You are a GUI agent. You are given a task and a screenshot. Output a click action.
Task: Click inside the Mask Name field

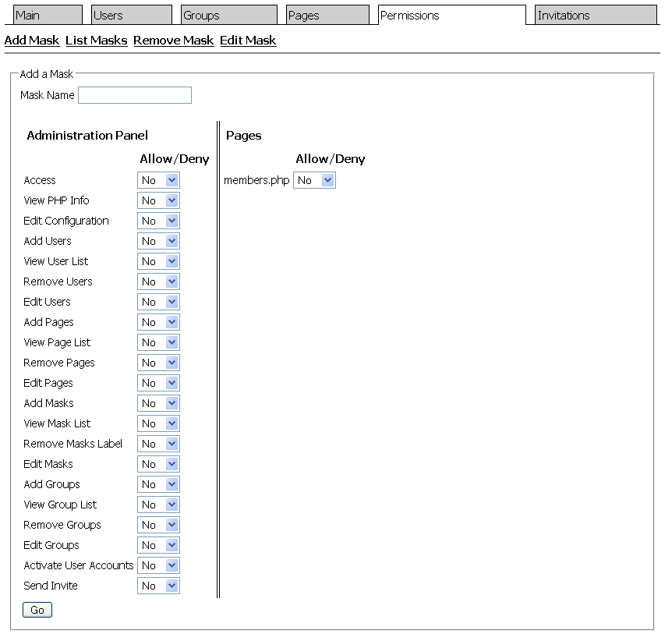tap(134, 94)
